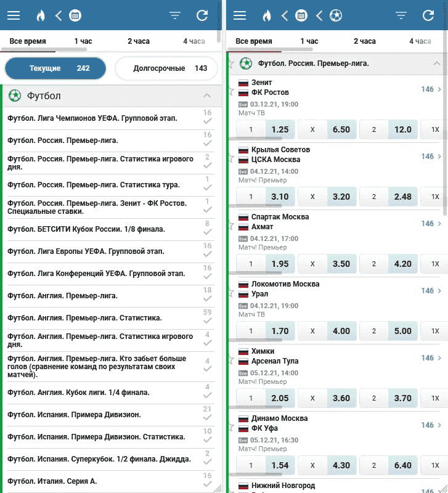Collapse the Футбол section

(207, 96)
